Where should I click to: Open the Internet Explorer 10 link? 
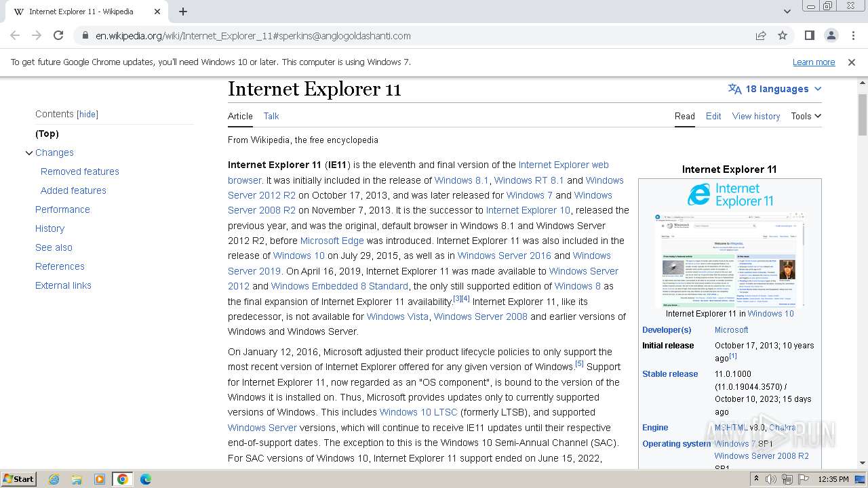point(528,210)
